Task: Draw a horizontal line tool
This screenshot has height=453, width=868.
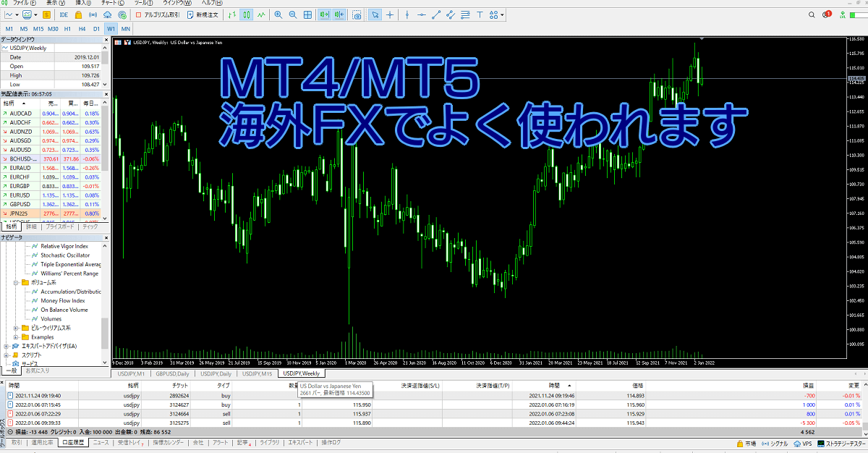Action: [422, 14]
